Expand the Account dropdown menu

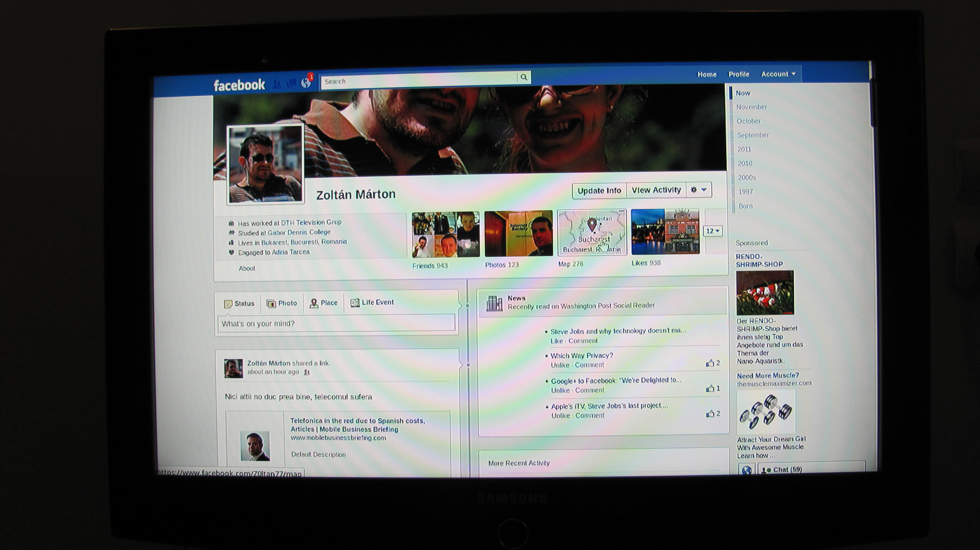778,74
